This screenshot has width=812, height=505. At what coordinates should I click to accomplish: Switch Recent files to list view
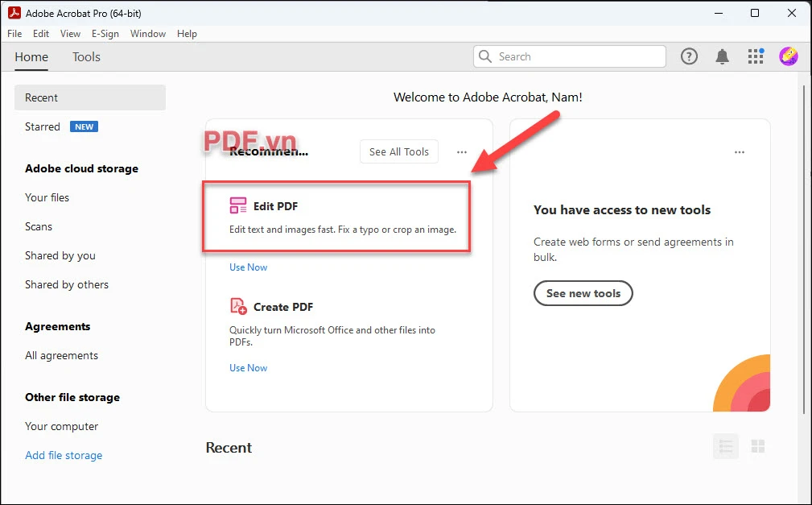pos(726,446)
